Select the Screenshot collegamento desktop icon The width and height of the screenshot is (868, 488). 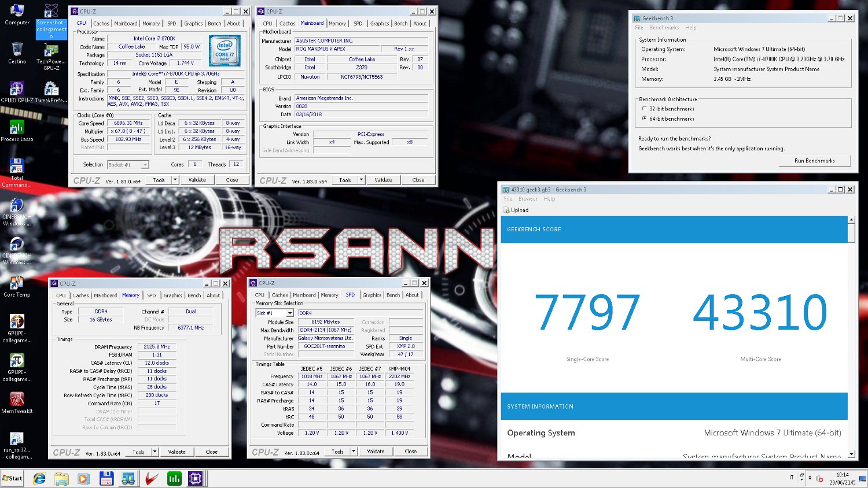pyautogui.click(x=51, y=22)
